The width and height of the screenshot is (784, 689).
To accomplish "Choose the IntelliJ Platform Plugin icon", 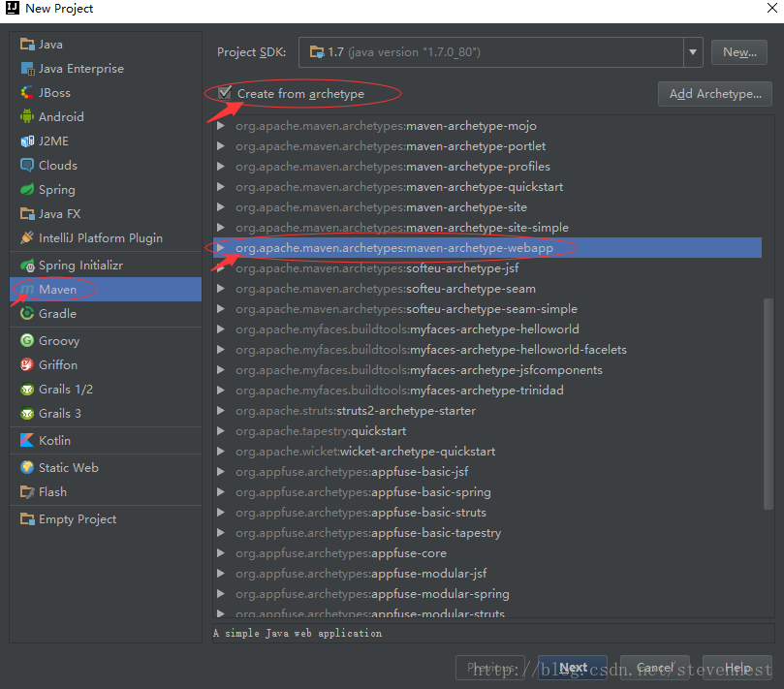I will coord(27,237).
